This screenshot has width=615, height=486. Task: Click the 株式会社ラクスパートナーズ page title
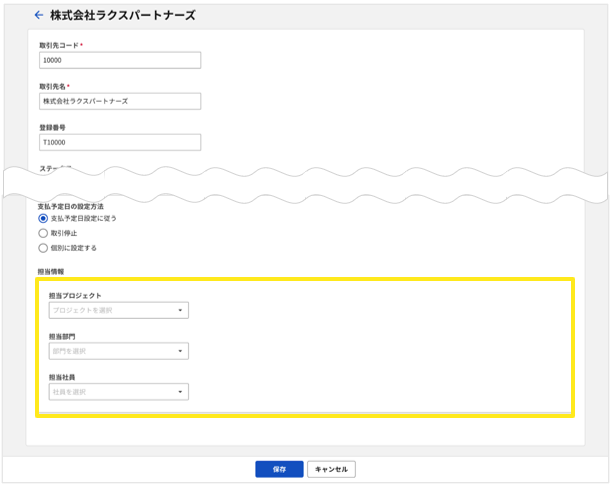(x=123, y=15)
